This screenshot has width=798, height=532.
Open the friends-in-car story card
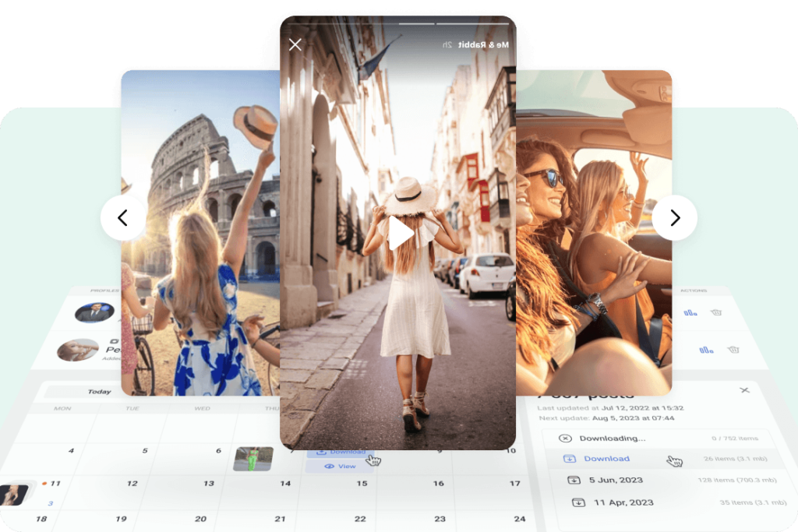594,233
